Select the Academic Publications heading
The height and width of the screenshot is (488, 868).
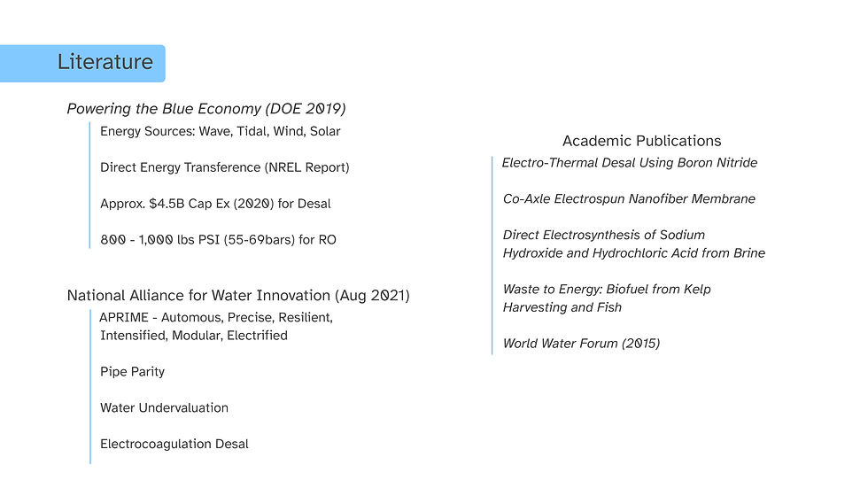(x=641, y=141)
